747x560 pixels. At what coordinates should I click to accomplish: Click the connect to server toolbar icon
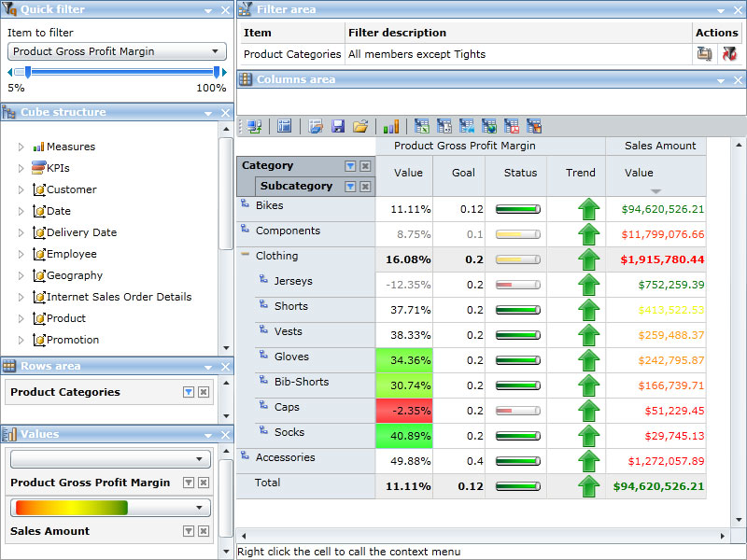(254, 126)
